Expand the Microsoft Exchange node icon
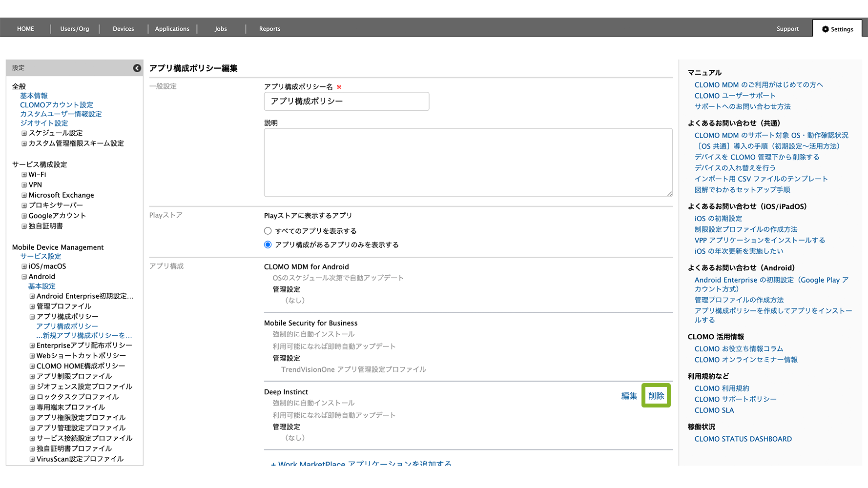This screenshot has height=488, width=868. [x=24, y=195]
